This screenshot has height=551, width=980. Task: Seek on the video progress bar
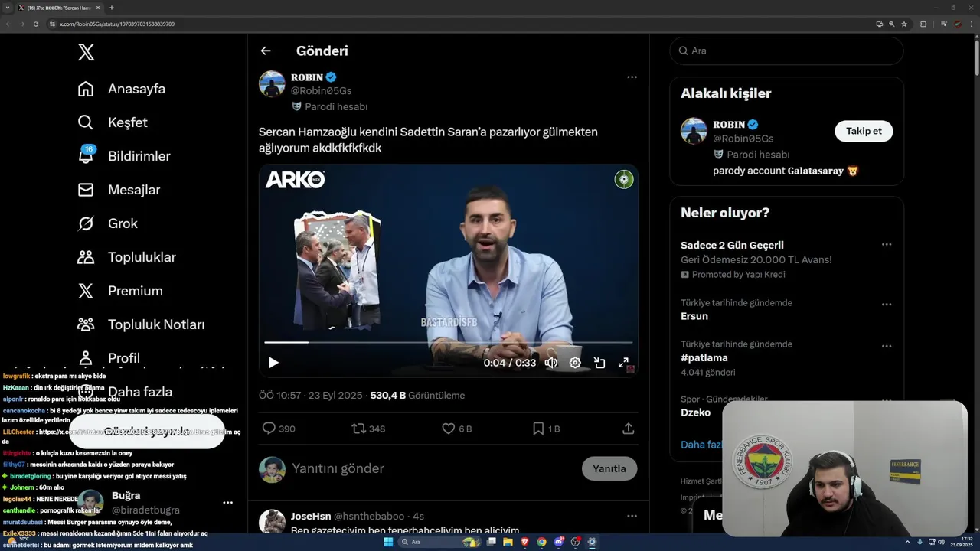[449, 343]
